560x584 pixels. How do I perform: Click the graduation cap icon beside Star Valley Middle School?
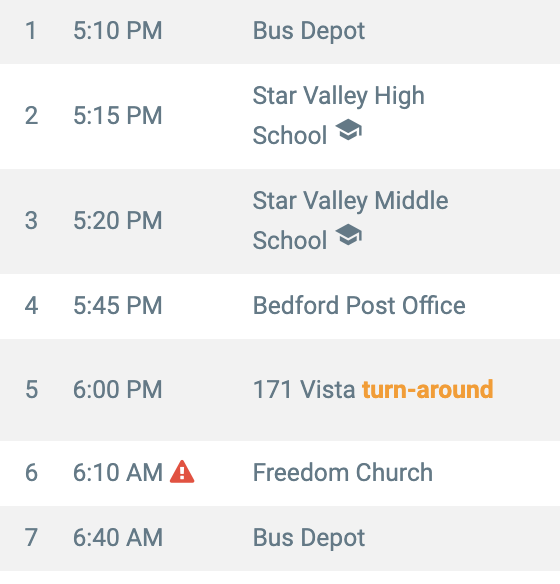349,235
